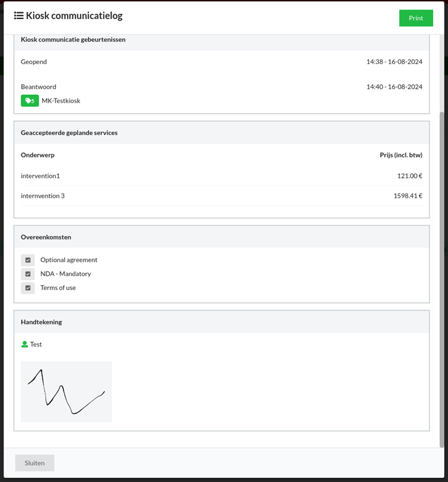Click the green user icon beside Test

[x=24, y=344]
